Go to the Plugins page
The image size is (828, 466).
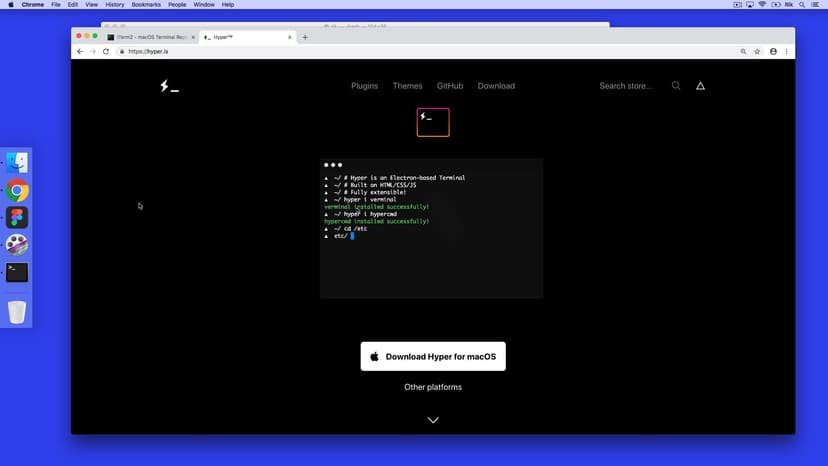coord(364,86)
